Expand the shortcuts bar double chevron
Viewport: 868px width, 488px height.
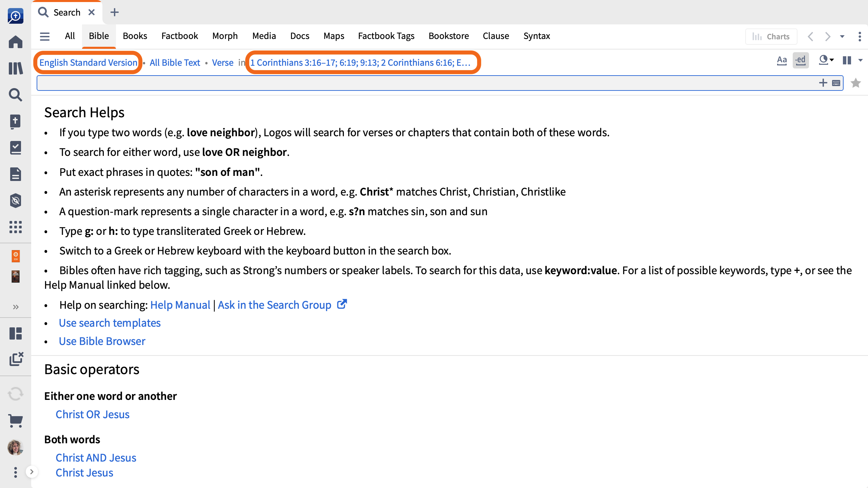coord(16,307)
